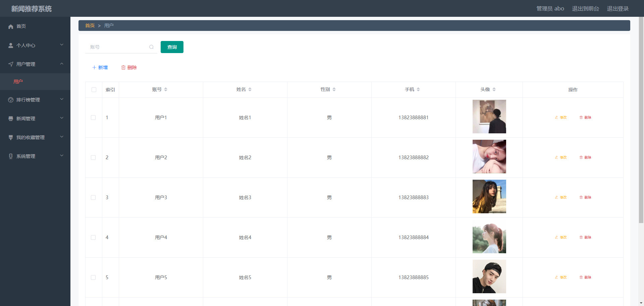The image size is (644, 306).
Task: Expand the 个人中心 sidebar menu chevron
Action: (62, 45)
